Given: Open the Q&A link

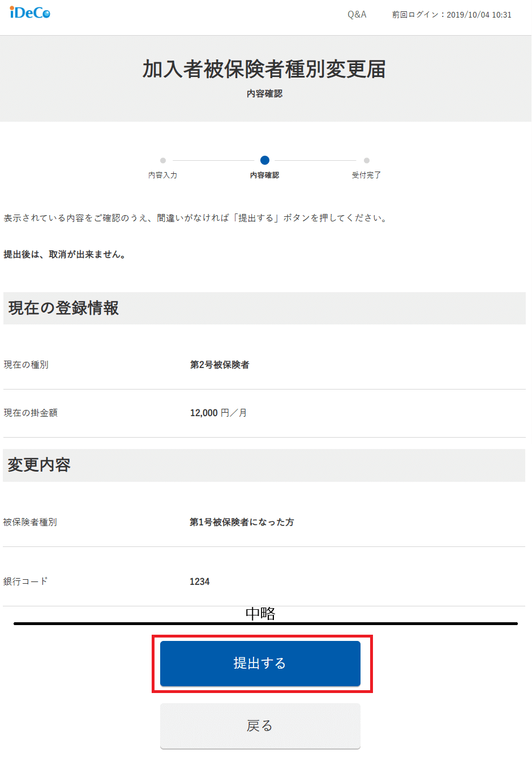Looking at the screenshot, I should 357,15.
